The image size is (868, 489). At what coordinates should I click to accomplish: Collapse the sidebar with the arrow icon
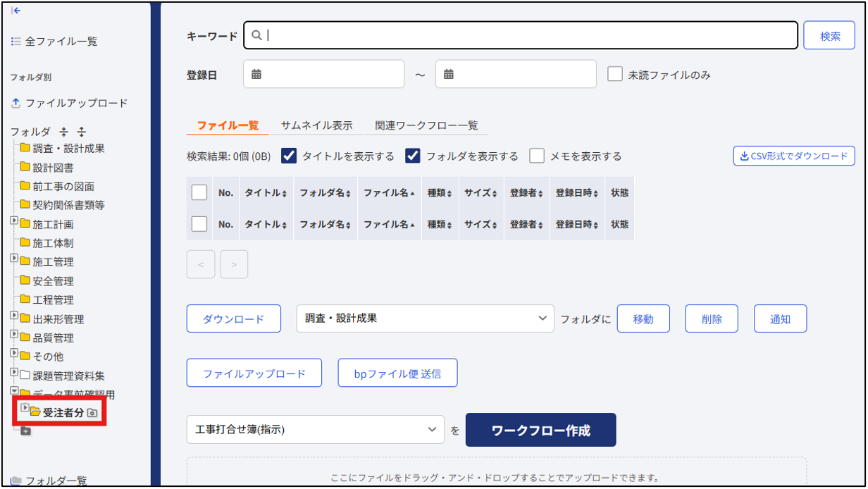coord(16,10)
